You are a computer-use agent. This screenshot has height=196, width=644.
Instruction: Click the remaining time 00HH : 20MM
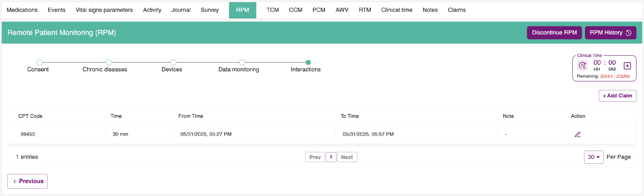click(615, 76)
